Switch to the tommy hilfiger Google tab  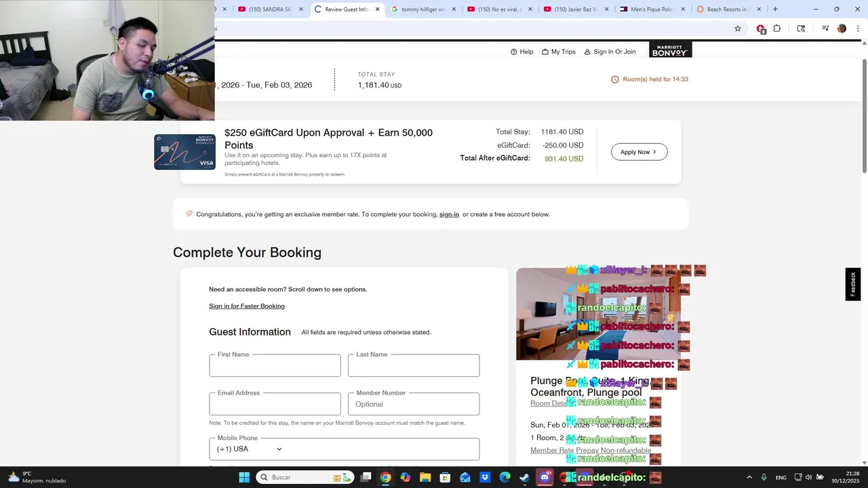(x=423, y=9)
